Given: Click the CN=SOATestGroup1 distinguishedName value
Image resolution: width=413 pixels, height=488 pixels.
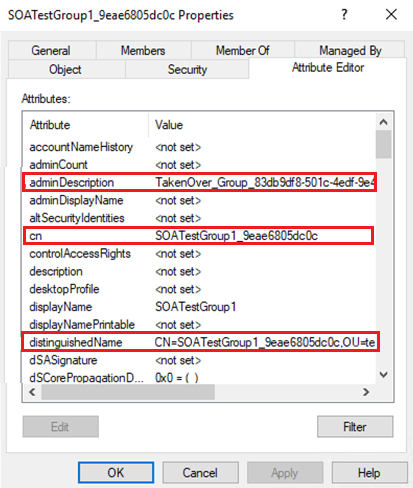Looking at the screenshot, I should [x=265, y=342].
